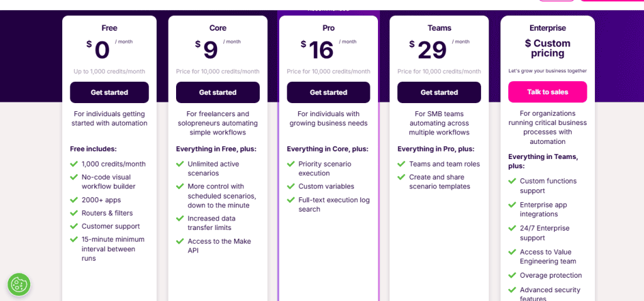Viewport: 644px width, 301px height.
Task: Click the pink Talk to sales button
Action: tap(547, 92)
